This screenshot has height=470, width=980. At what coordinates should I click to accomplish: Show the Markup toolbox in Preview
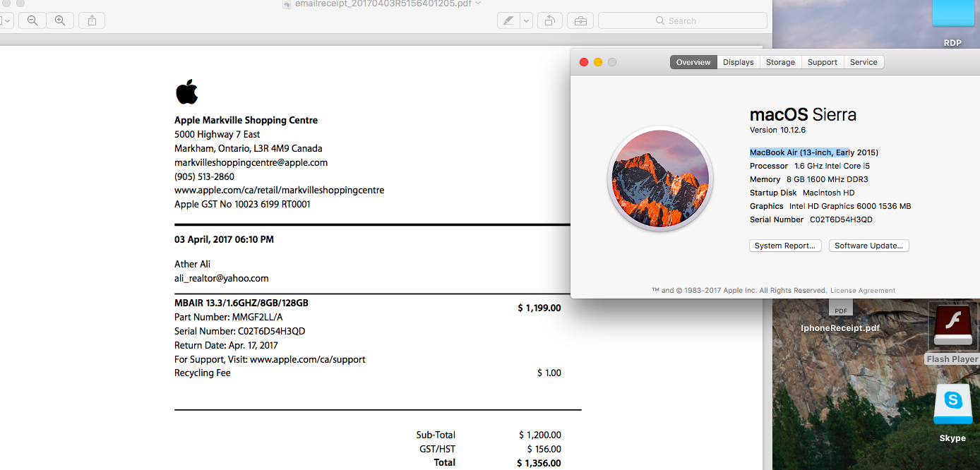580,21
